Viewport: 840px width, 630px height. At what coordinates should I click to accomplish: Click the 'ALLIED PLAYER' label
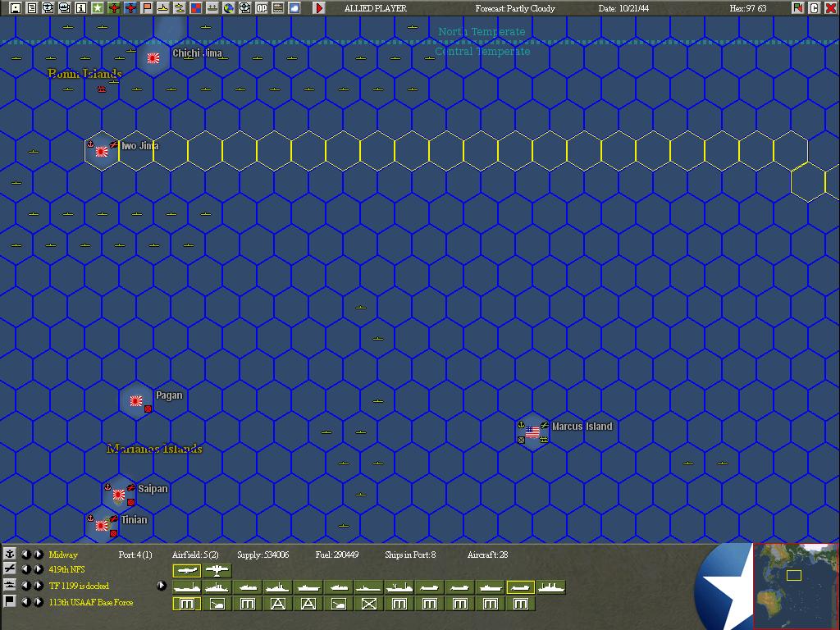pyautogui.click(x=376, y=8)
